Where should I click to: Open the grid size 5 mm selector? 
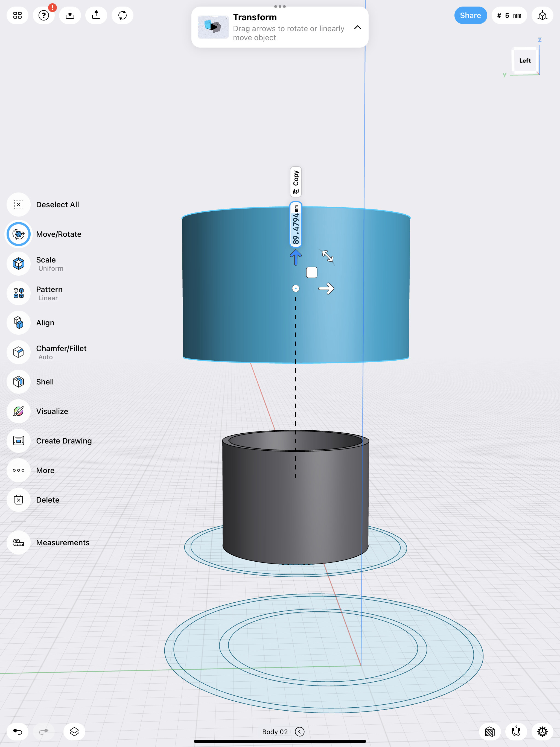509,16
